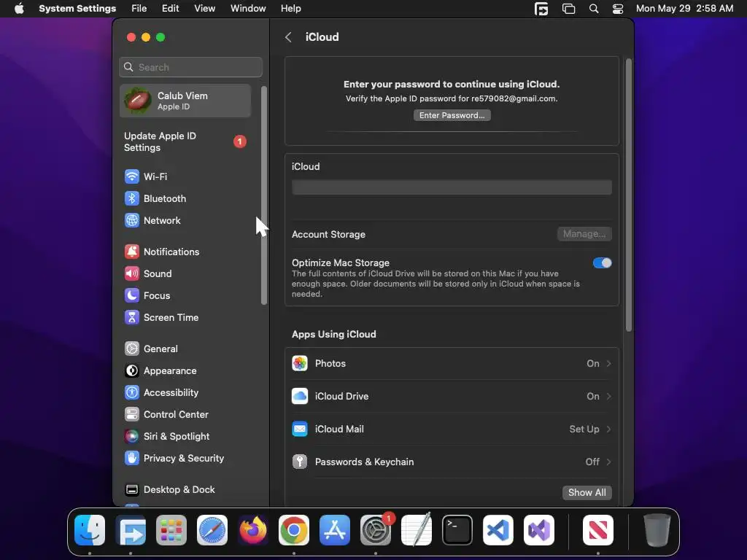Open TextEdit from the Dock
Image resolution: width=747 pixels, height=560 pixels.
pyautogui.click(x=417, y=530)
